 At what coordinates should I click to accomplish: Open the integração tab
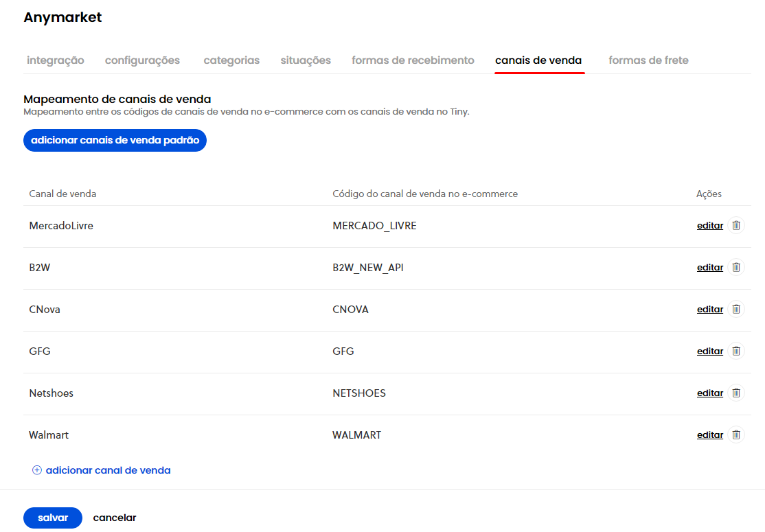pyautogui.click(x=56, y=60)
